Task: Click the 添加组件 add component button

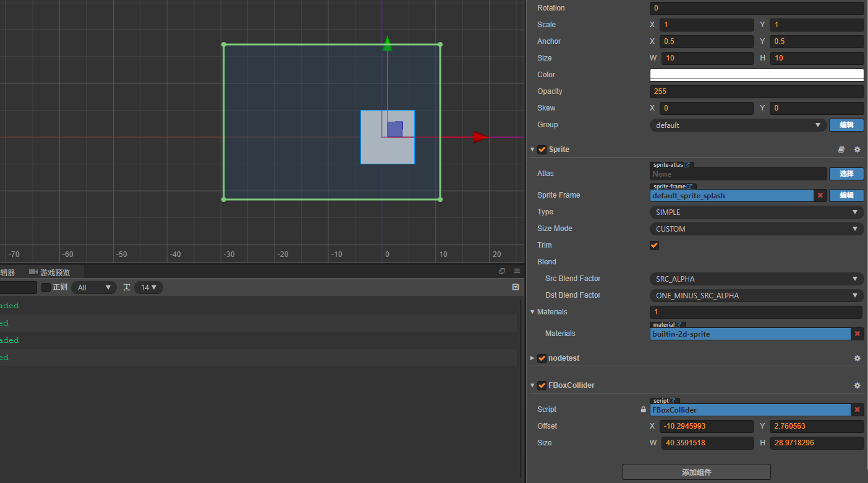Action: click(x=696, y=472)
